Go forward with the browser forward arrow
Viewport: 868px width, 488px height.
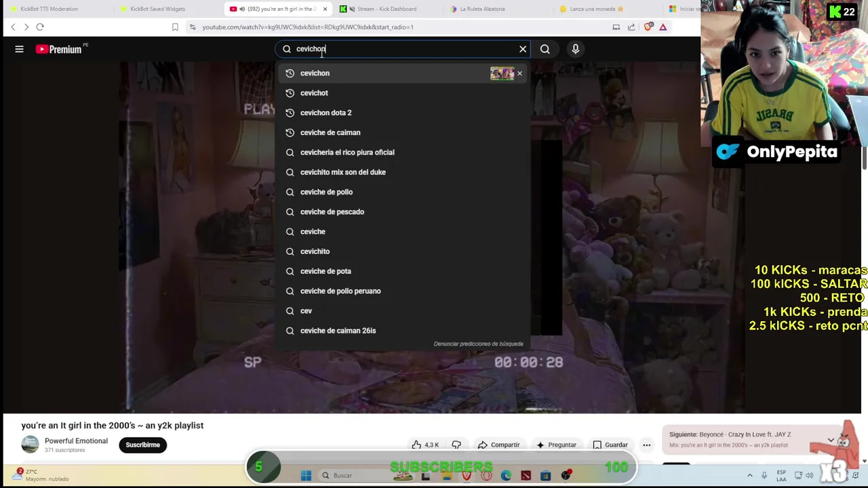[x=26, y=27]
